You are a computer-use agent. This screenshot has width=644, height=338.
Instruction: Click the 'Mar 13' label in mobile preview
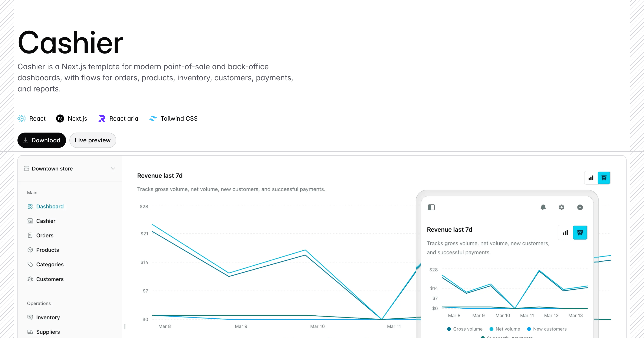tap(575, 315)
